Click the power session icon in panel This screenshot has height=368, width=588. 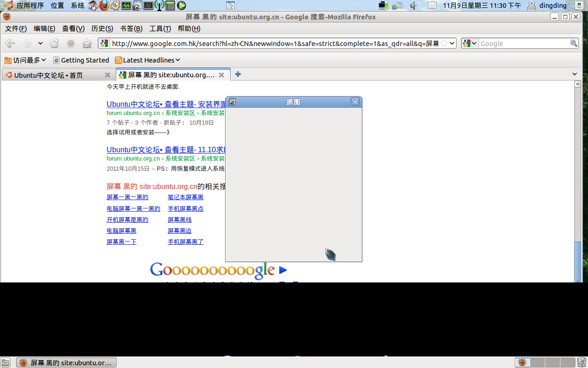coord(579,6)
